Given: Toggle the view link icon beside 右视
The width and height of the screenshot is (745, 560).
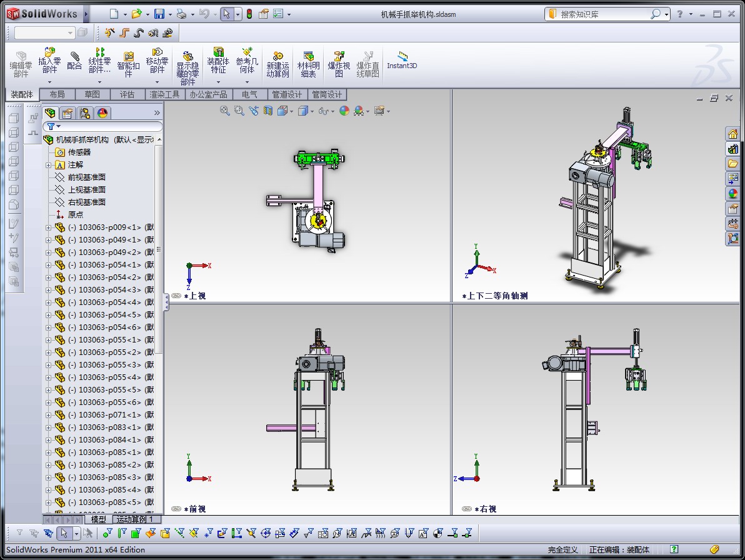Looking at the screenshot, I should point(467,509).
